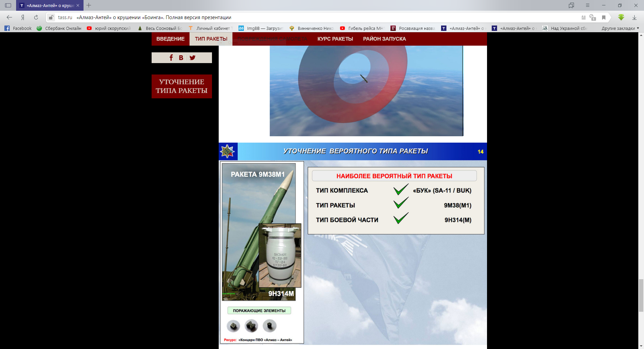
Task: Open the collections and bookmarks icon
Action: 572,5
